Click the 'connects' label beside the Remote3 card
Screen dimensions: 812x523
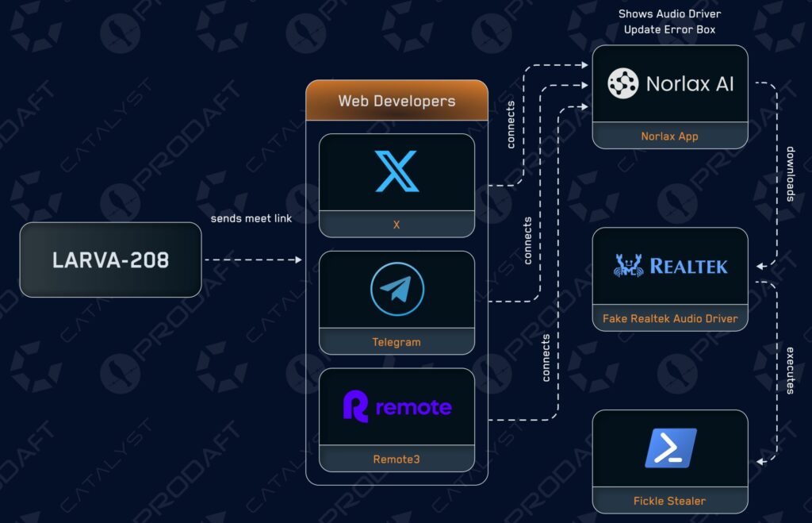[546, 358]
